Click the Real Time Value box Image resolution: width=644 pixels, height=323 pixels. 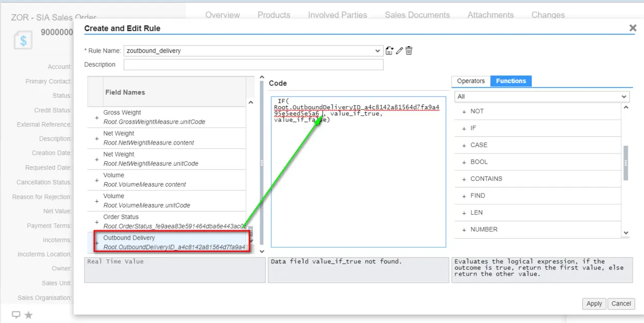[x=175, y=270]
